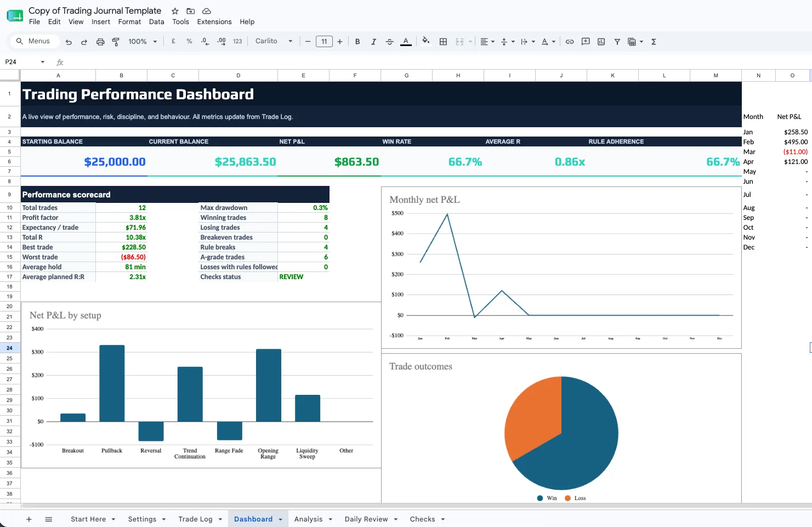Insert a comment using the toolbar icon
Screen dimensions: 812x527
(586, 42)
